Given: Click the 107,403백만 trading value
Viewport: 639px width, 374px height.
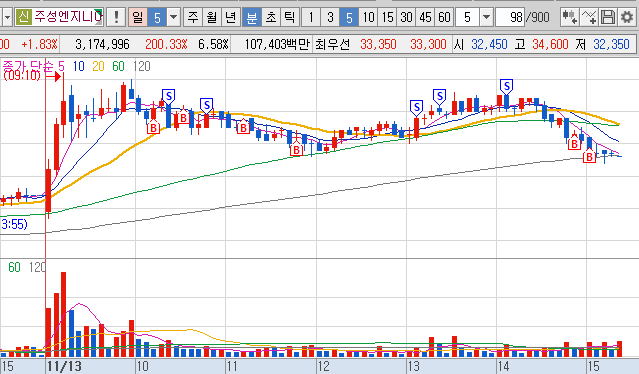Looking at the screenshot, I should click(277, 44).
